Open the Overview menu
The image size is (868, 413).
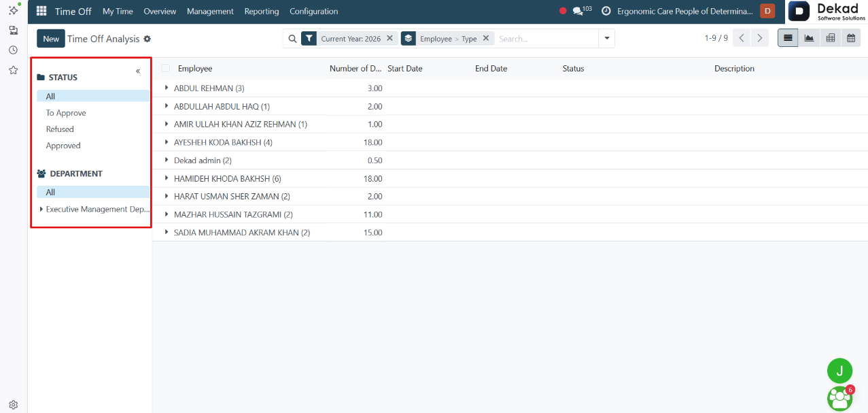[x=160, y=11]
